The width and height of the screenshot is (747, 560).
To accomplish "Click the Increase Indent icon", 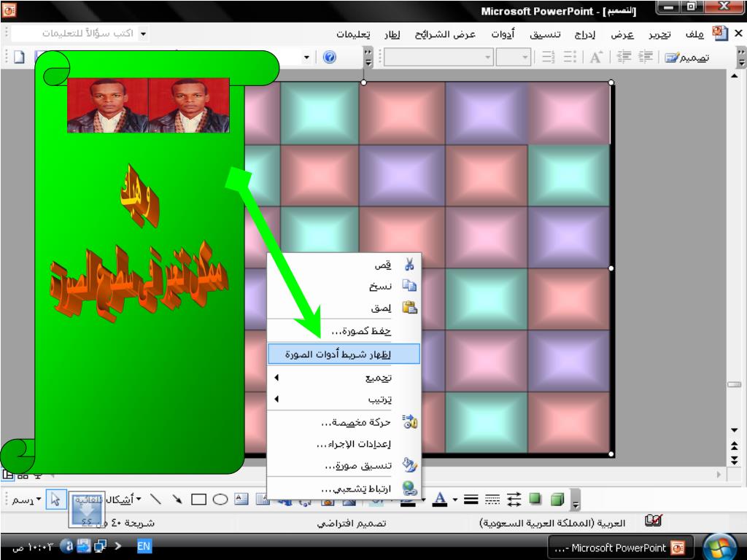I will point(646,58).
